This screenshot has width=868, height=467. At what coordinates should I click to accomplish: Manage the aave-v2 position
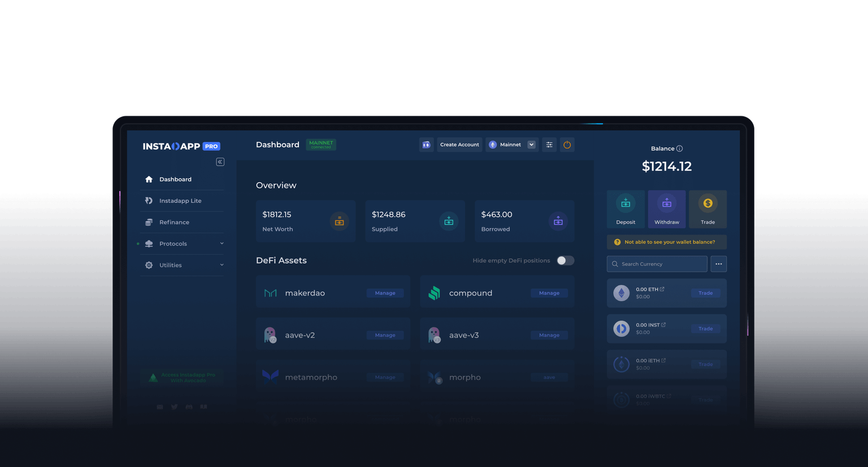click(385, 335)
